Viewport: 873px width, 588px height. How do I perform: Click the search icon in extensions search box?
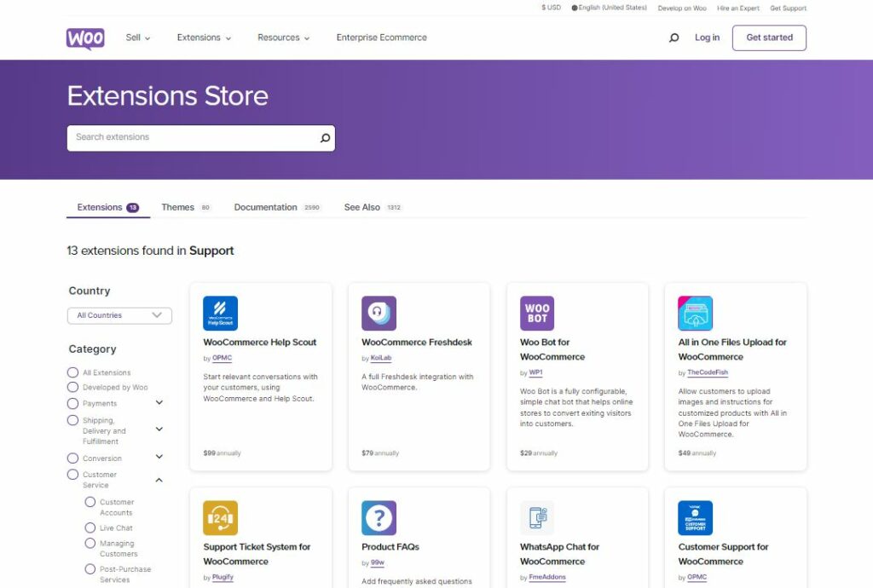[x=325, y=138]
